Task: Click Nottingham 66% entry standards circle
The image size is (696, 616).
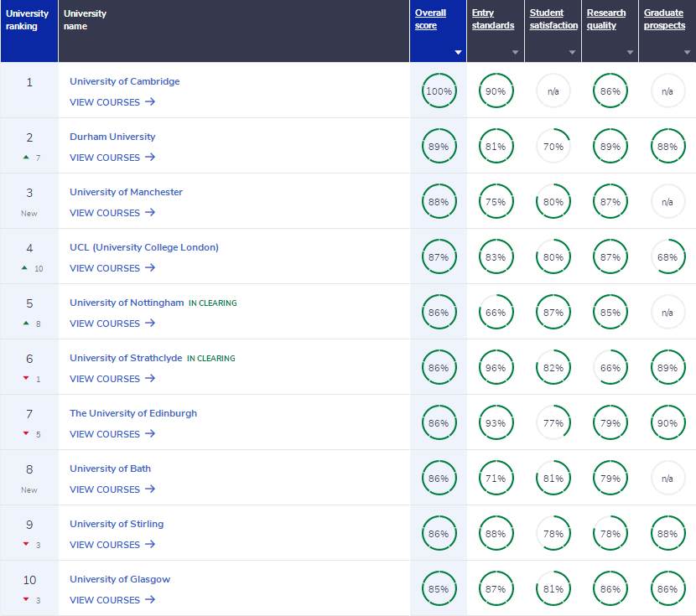Action: point(496,313)
